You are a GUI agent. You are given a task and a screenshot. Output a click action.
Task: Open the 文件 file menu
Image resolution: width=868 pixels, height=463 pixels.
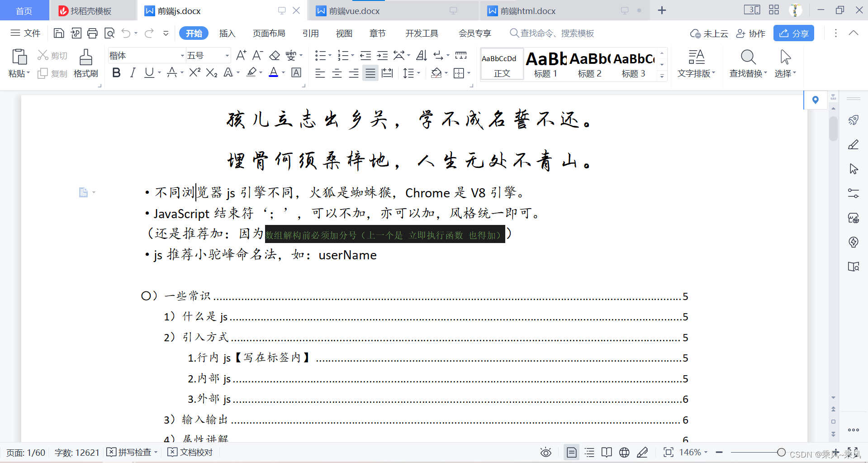pyautogui.click(x=25, y=33)
